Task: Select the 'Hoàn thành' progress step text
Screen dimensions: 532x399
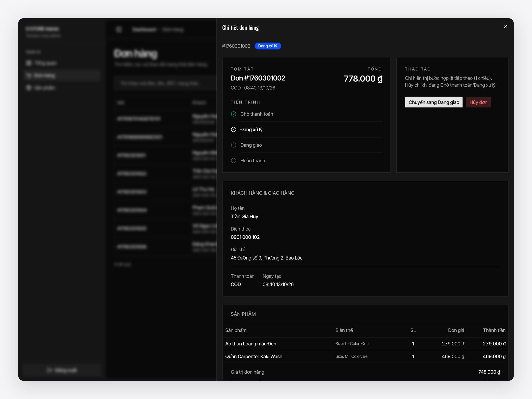Action: tap(252, 160)
